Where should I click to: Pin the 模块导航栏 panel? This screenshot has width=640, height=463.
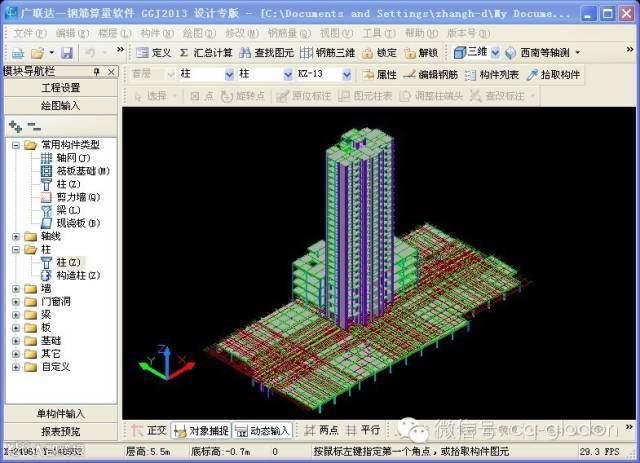click(97, 72)
